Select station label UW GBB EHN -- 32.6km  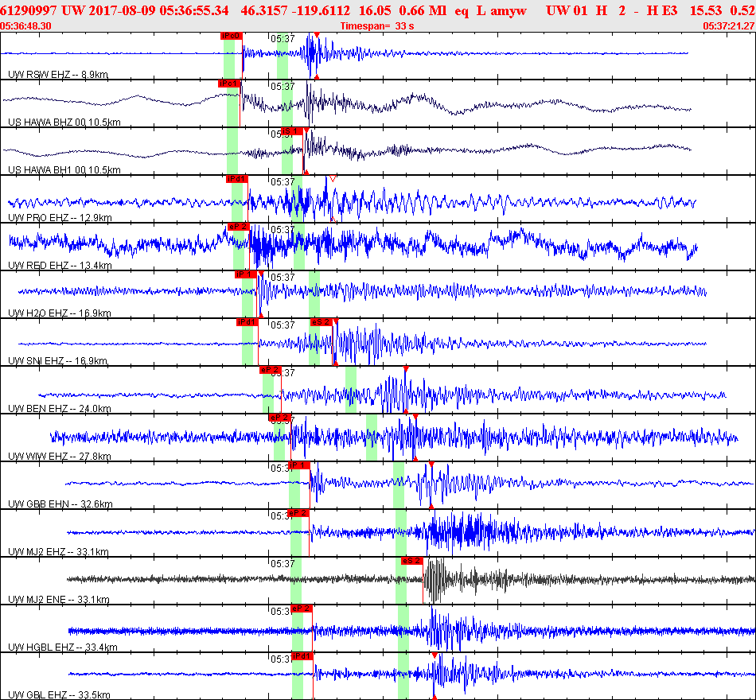60,504
